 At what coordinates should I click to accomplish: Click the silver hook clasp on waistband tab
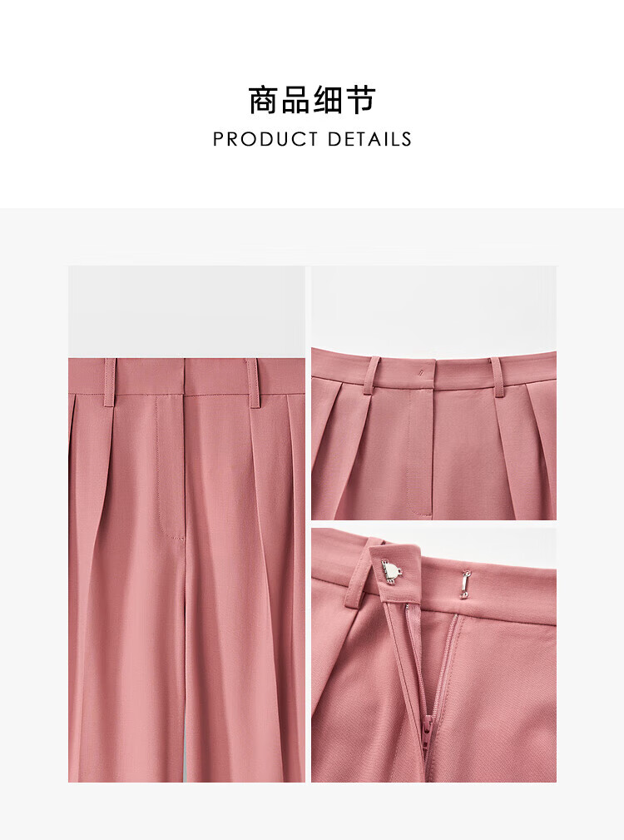[392, 571]
